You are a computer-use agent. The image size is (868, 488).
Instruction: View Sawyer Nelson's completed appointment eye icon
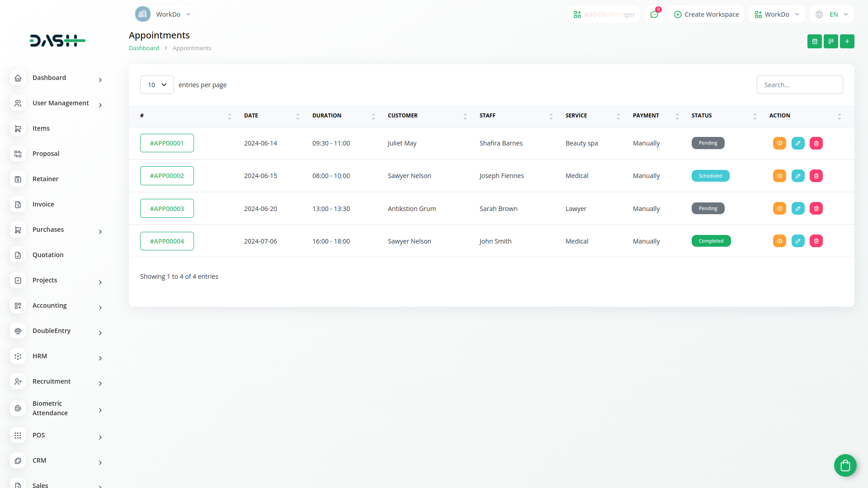[x=779, y=241]
